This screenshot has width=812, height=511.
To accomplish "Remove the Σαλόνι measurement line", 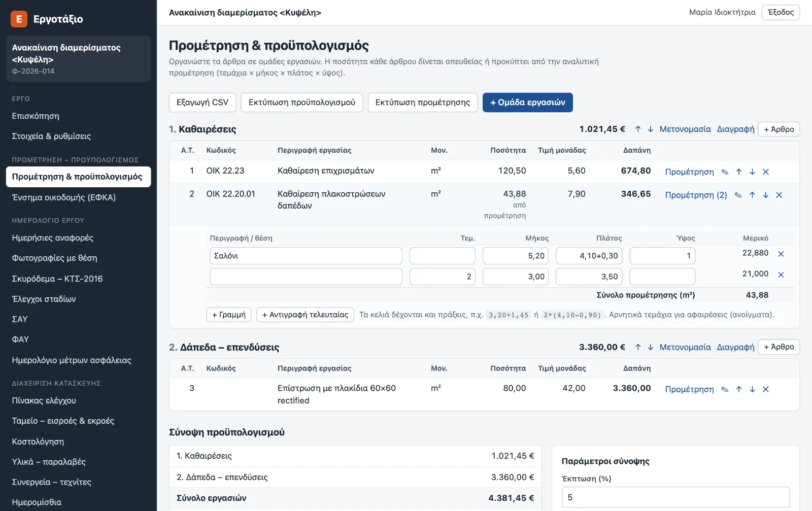I will coord(781,254).
